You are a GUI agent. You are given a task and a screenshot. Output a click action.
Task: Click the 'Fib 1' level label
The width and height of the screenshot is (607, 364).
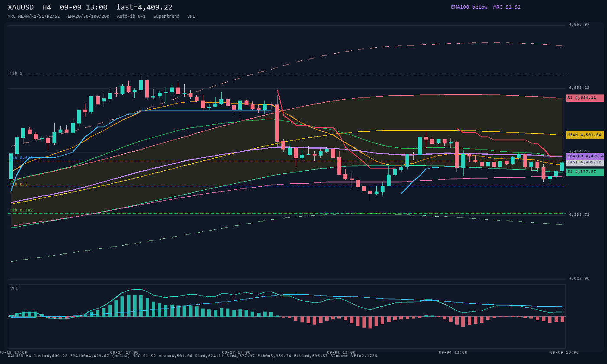[16, 73]
